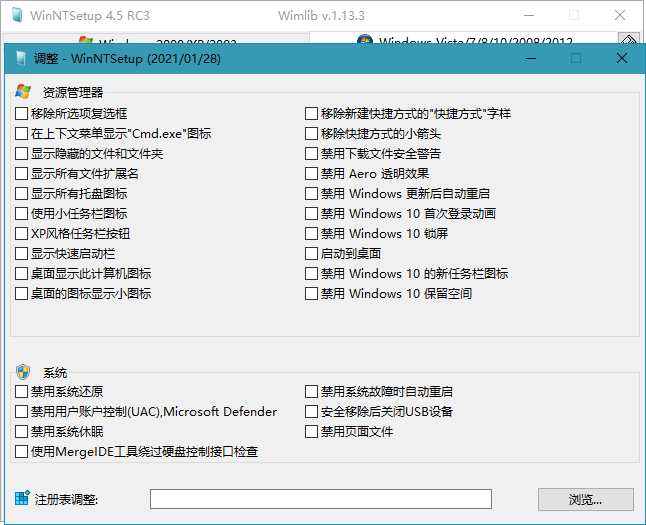This screenshot has height=525, width=646.
Task: Click the WinNTSetup app icon in the main title bar
Action: point(17,15)
